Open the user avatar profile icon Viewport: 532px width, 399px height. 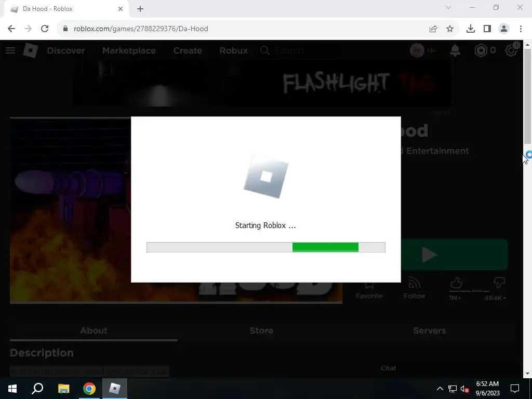coord(417,50)
